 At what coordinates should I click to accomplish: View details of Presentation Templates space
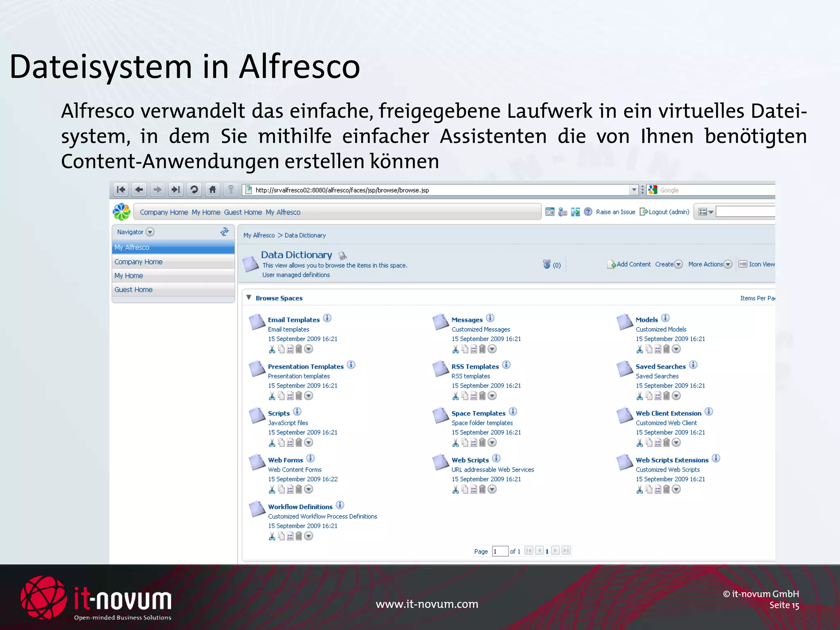[290, 396]
